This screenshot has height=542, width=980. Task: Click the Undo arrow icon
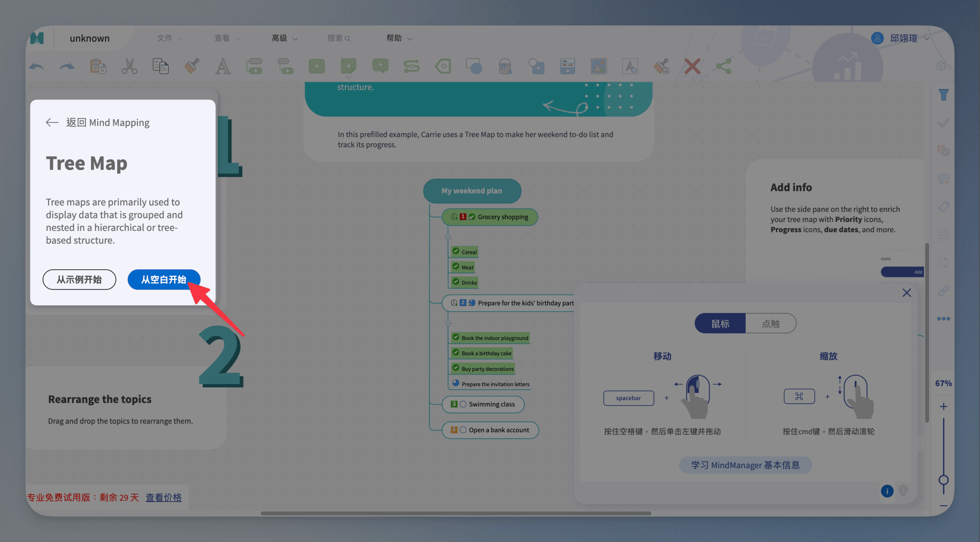click(37, 67)
